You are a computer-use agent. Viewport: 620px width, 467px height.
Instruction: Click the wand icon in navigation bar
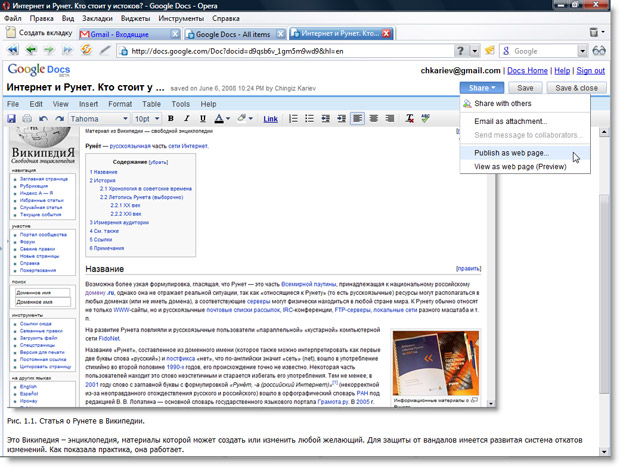click(105, 50)
